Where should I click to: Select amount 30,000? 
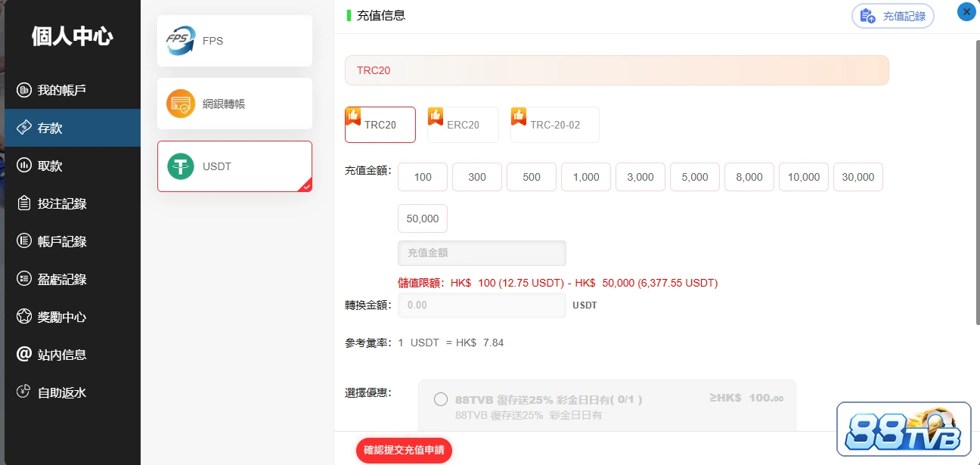tap(858, 177)
